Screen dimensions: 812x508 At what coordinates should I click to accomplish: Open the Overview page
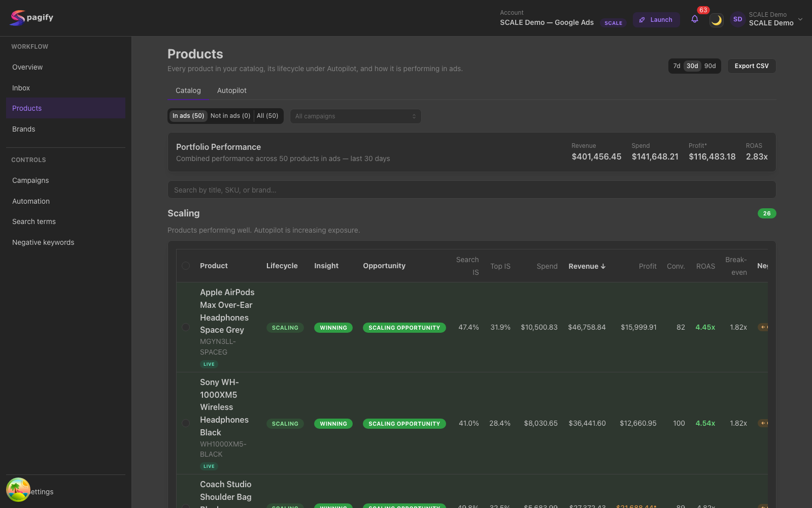(x=65, y=67)
